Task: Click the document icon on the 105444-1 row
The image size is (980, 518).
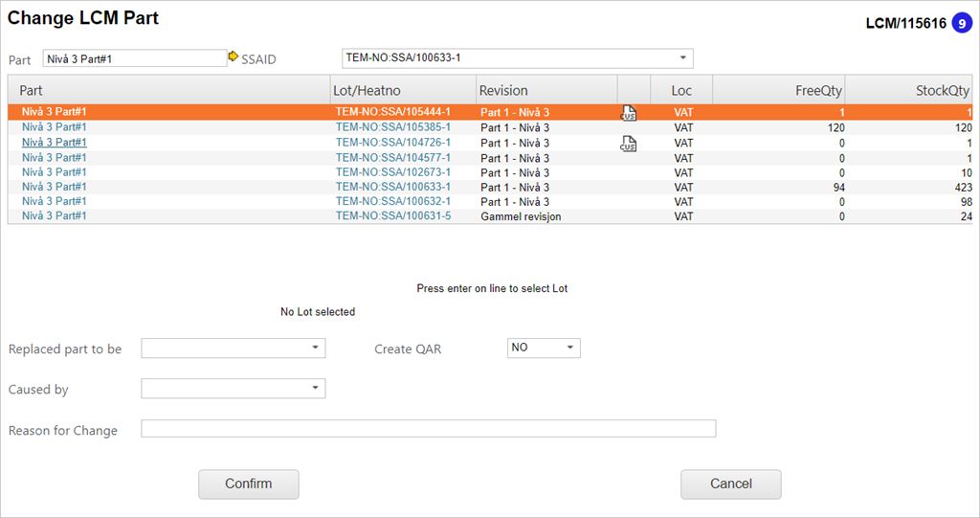Action: click(x=628, y=113)
